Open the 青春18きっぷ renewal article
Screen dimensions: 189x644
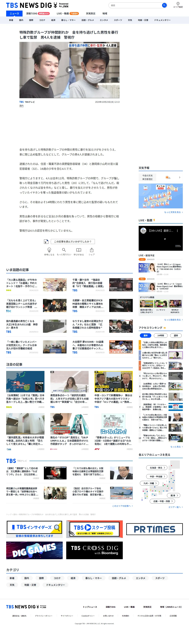click(x=113, y=432)
